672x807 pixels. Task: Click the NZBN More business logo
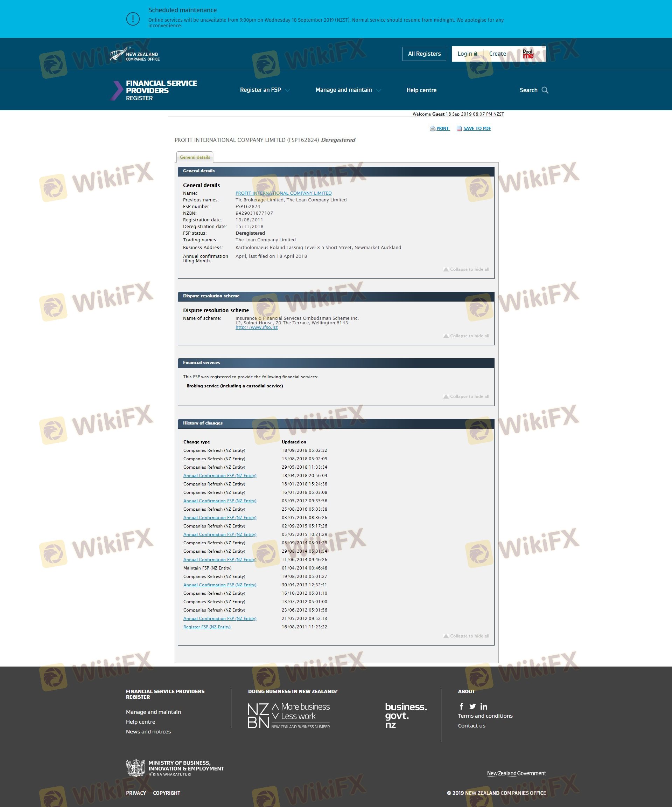click(289, 716)
